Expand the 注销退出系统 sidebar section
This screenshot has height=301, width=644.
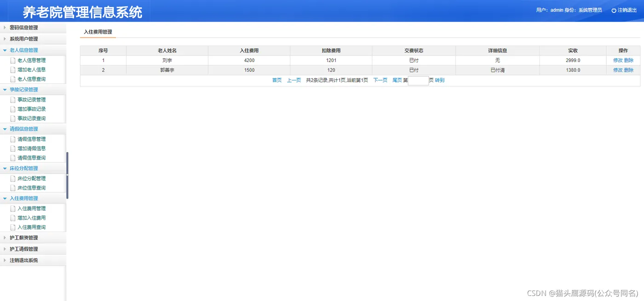point(33,260)
